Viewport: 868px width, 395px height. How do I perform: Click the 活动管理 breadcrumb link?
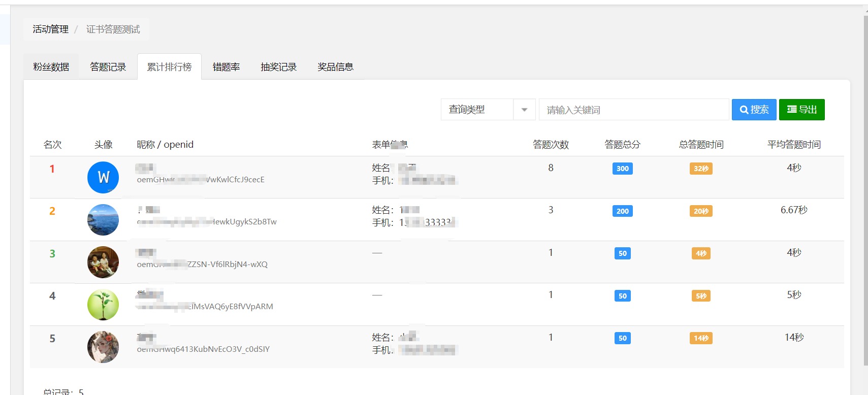click(51, 29)
